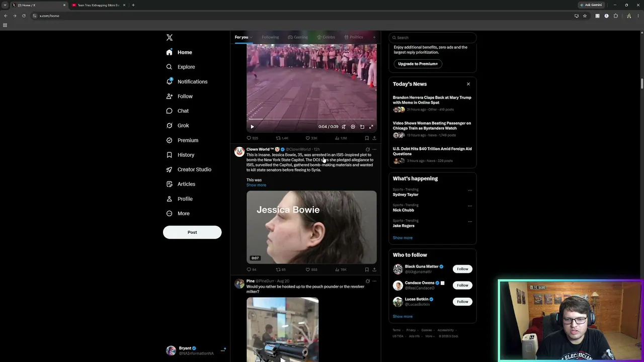Open options for Nick Chubb trend
The image size is (644, 362).
click(470, 206)
